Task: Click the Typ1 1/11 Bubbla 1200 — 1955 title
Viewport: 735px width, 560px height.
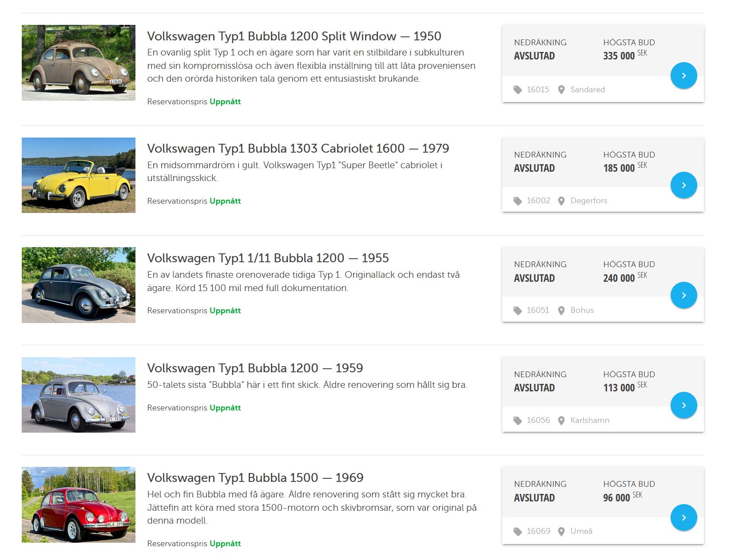Action: pyautogui.click(x=268, y=258)
